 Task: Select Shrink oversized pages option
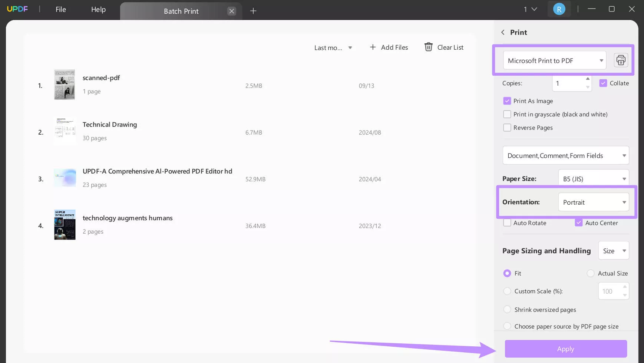click(507, 309)
